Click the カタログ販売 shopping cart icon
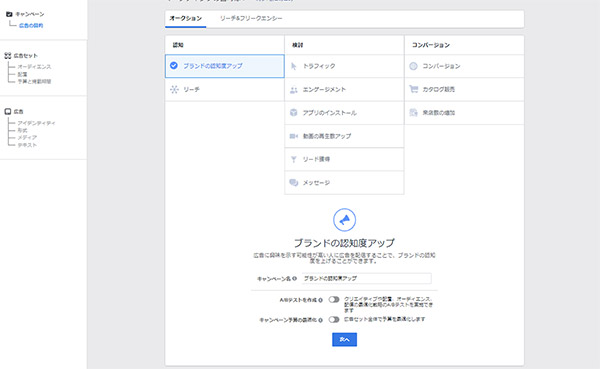This screenshot has width=600, height=369. pos(413,89)
